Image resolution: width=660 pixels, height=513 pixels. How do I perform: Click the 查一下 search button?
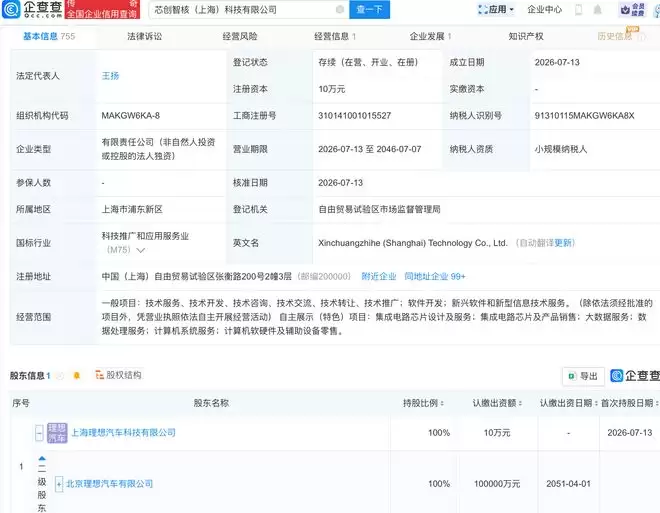click(369, 9)
